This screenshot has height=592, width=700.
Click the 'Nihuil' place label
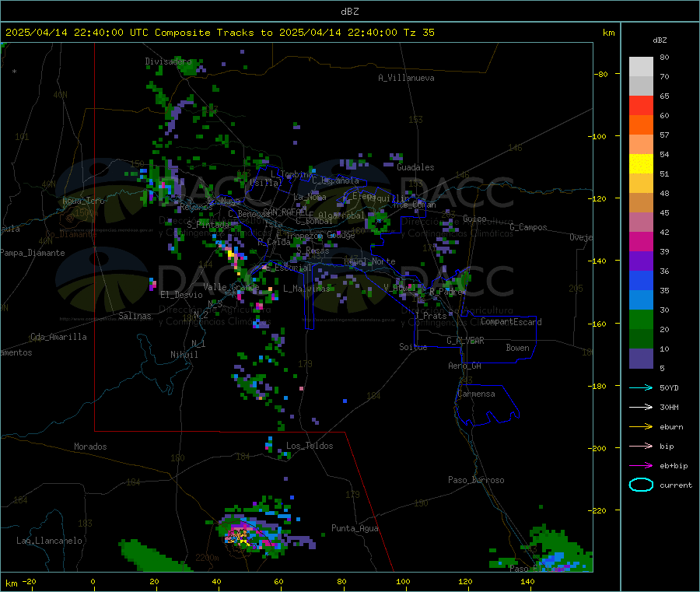(184, 355)
